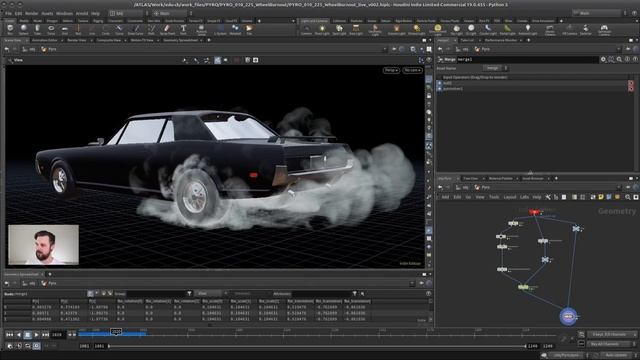This screenshot has height=360, width=640.
Task: Select the Spot Light shelf tool
Action: (339, 29)
